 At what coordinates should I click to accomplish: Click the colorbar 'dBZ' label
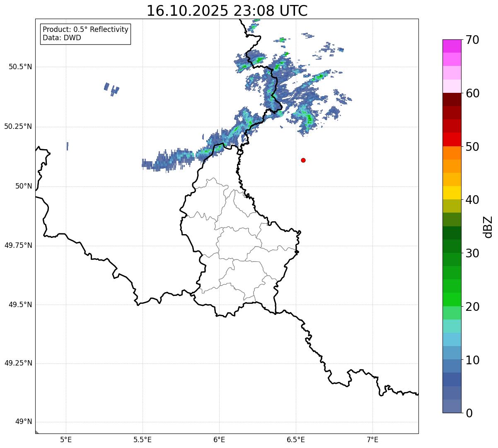[x=488, y=226]
